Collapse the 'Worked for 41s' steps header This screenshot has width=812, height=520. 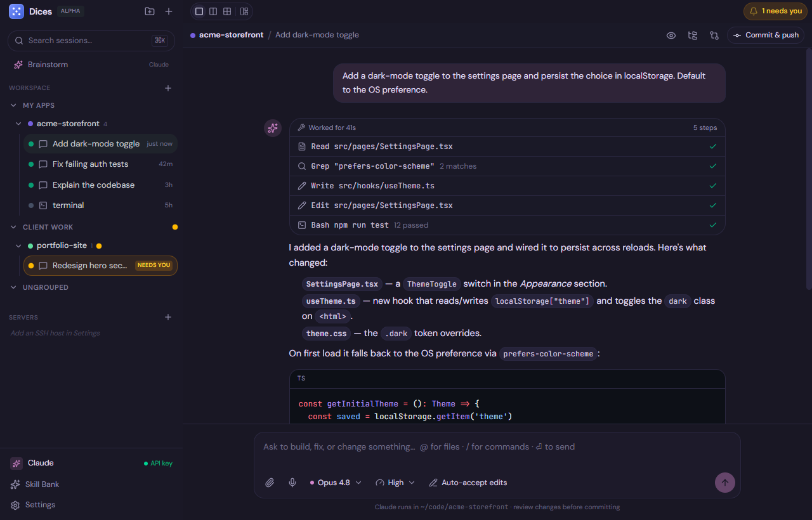pyautogui.click(x=507, y=127)
